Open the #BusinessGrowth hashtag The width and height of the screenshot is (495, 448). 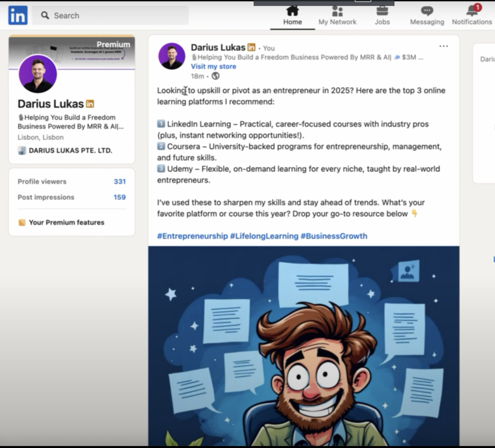pos(334,236)
